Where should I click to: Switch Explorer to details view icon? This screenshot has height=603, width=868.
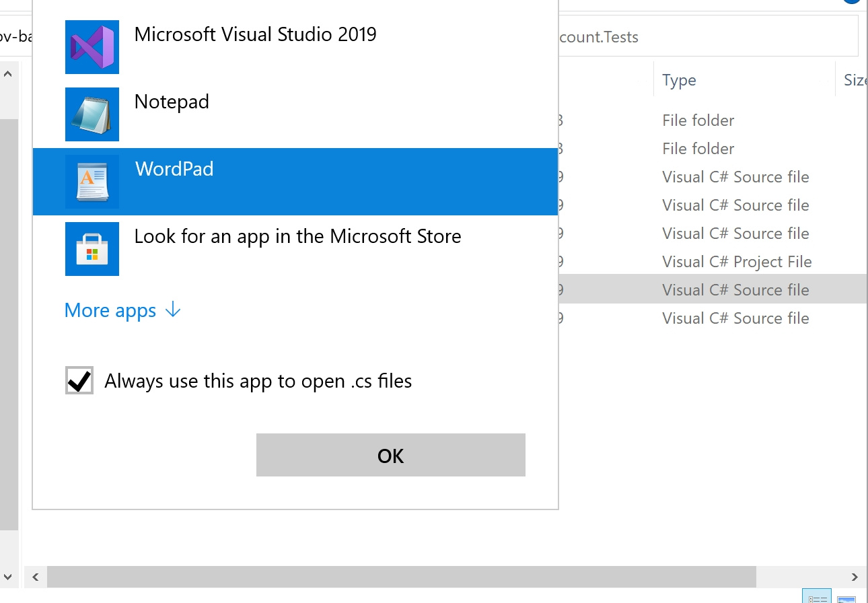coord(817,597)
